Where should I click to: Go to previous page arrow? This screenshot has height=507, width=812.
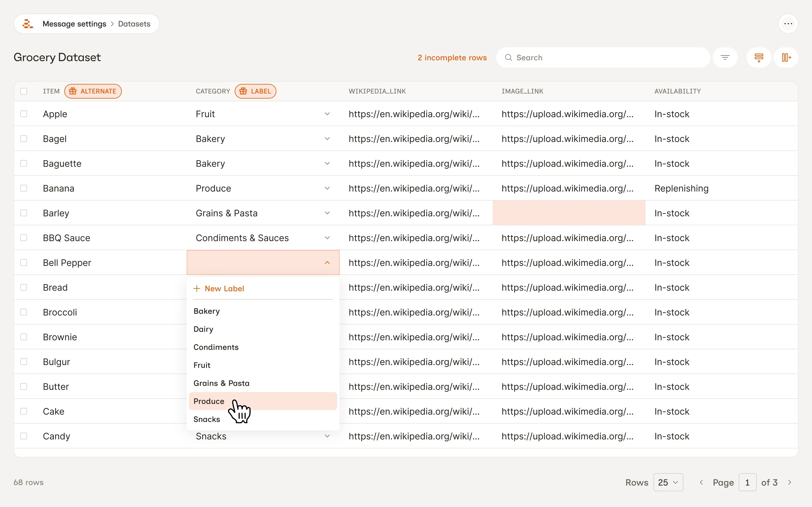click(701, 482)
